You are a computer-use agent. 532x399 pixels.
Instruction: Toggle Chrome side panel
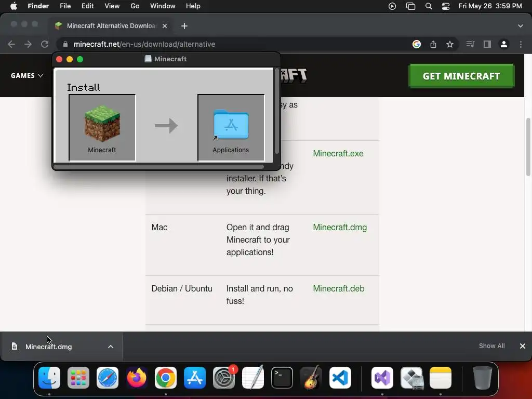tap(487, 44)
